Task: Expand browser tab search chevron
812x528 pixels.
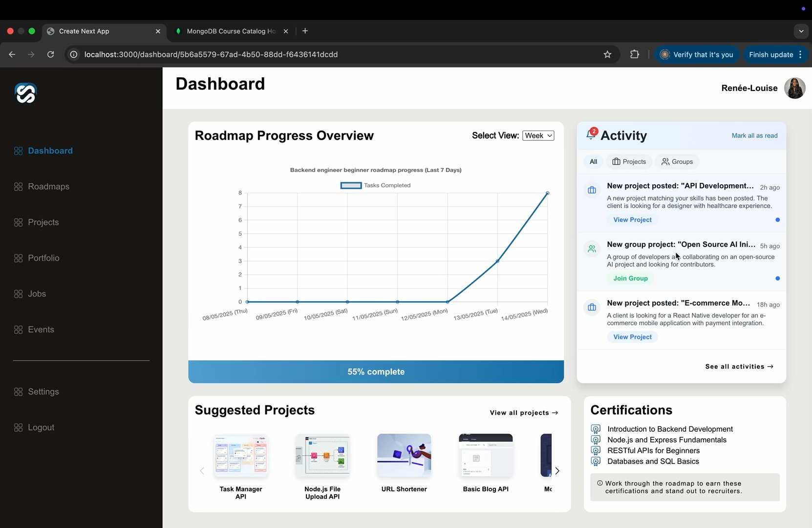Action: (801, 31)
